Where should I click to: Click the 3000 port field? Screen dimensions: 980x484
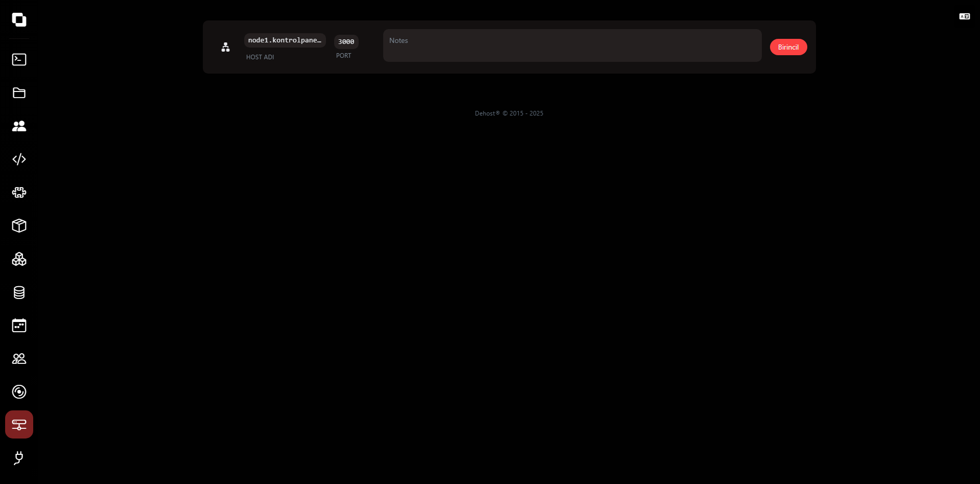[346, 42]
